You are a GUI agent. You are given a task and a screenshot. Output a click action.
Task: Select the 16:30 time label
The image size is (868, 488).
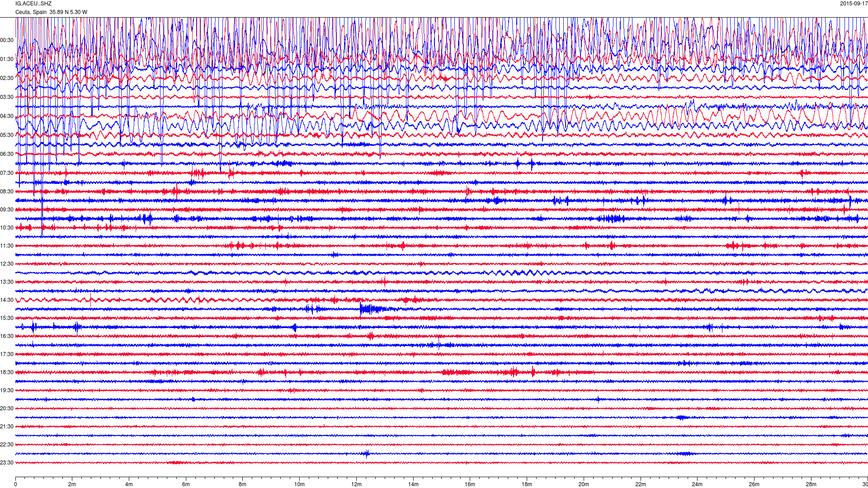tap(7, 336)
